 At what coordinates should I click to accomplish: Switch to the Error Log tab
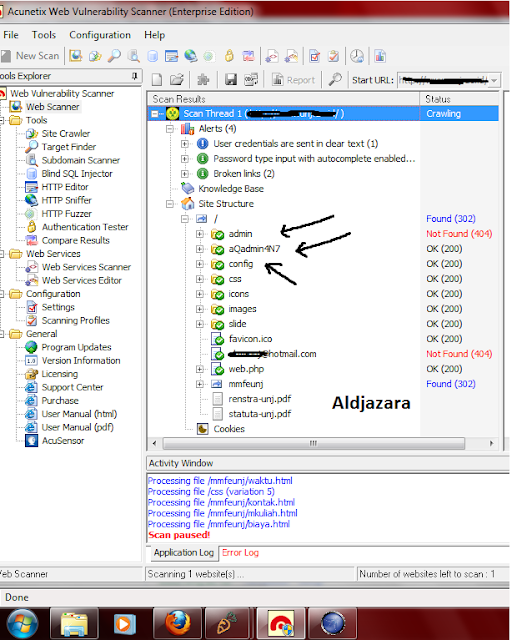coord(240,553)
